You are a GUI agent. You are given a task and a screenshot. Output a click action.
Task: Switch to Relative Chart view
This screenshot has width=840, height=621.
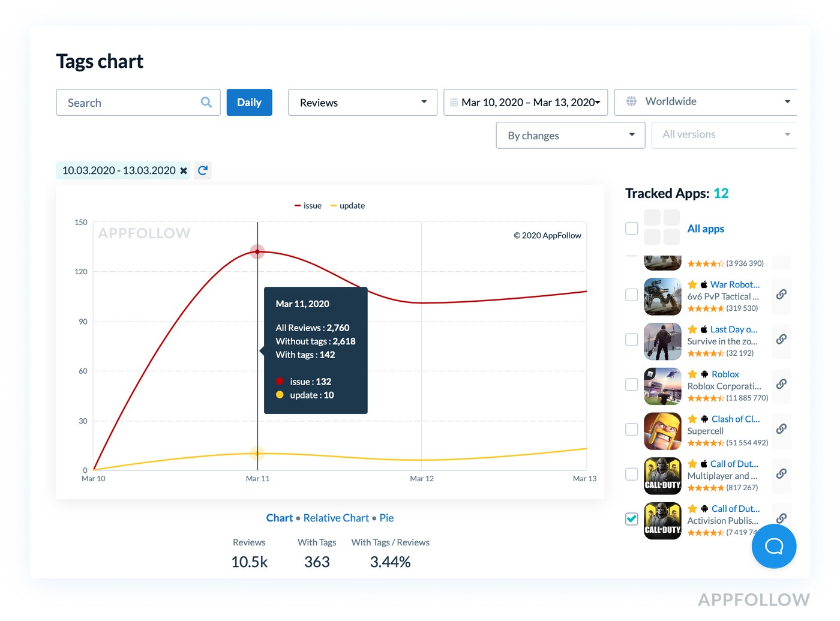coord(336,518)
